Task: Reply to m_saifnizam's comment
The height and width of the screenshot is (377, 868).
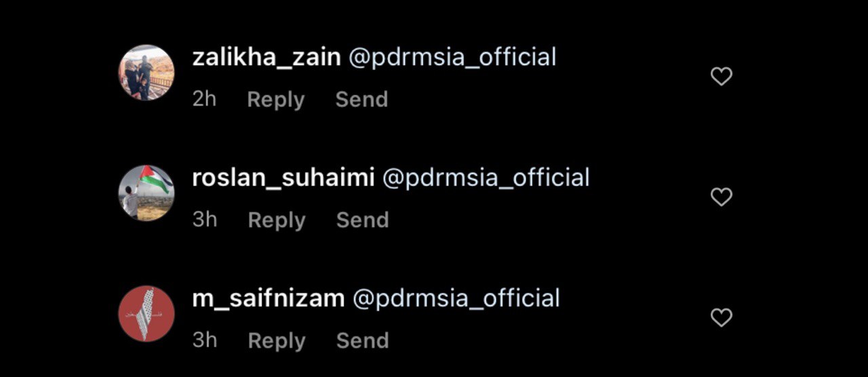Action: click(277, 342)
